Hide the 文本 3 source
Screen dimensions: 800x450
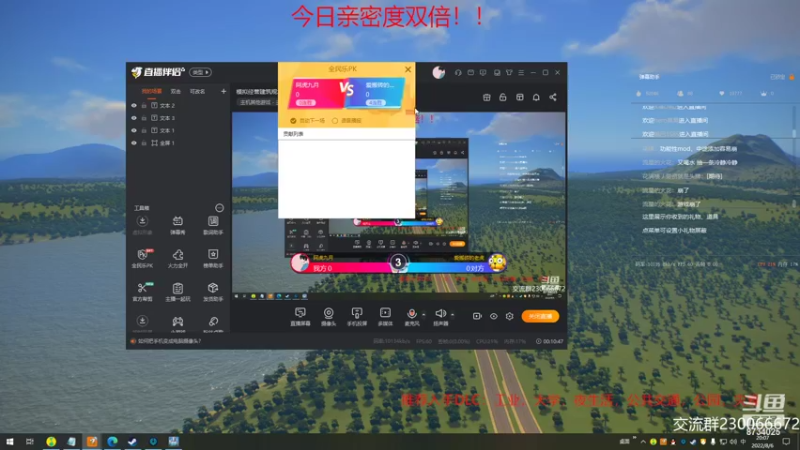(x=134, y=118)
